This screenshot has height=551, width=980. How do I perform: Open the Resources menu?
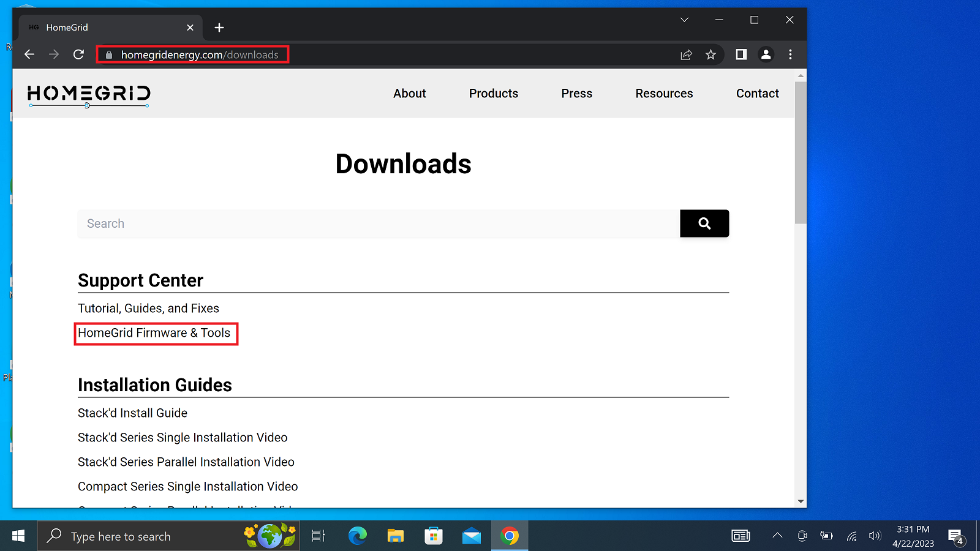664,94
